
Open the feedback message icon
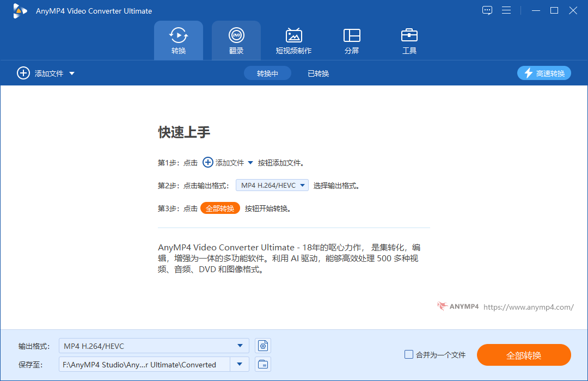click(x=487, y=10)
